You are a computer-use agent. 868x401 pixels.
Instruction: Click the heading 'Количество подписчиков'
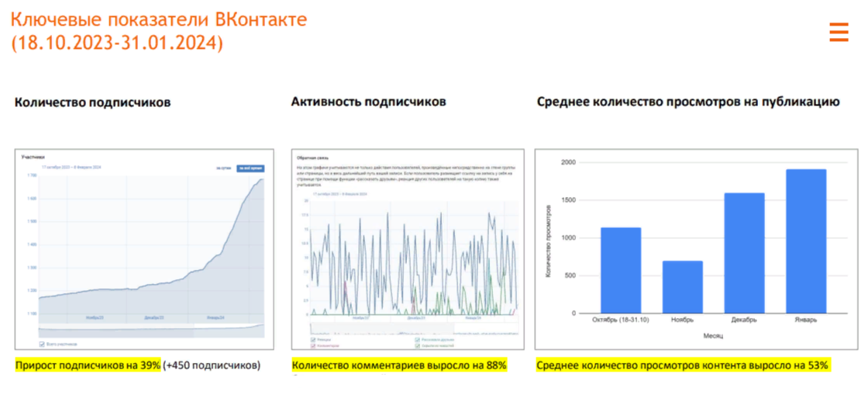tap(92, 102)
